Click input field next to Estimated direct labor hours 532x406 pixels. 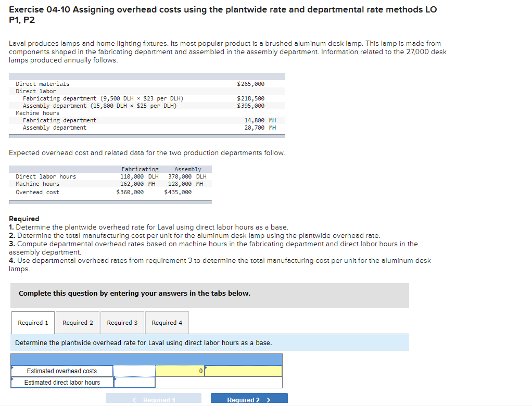(x=135, y=383)
